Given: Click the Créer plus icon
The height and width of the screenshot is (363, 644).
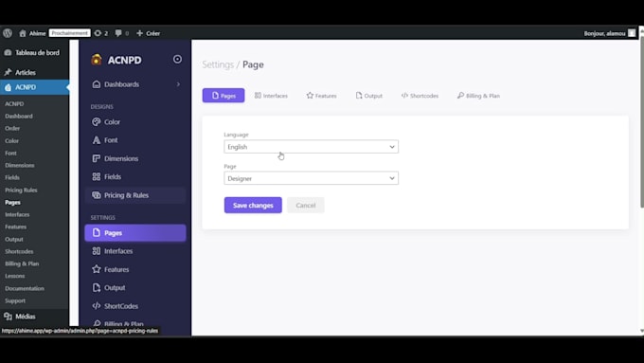Looking at the screenshot, I should [139, 33].
